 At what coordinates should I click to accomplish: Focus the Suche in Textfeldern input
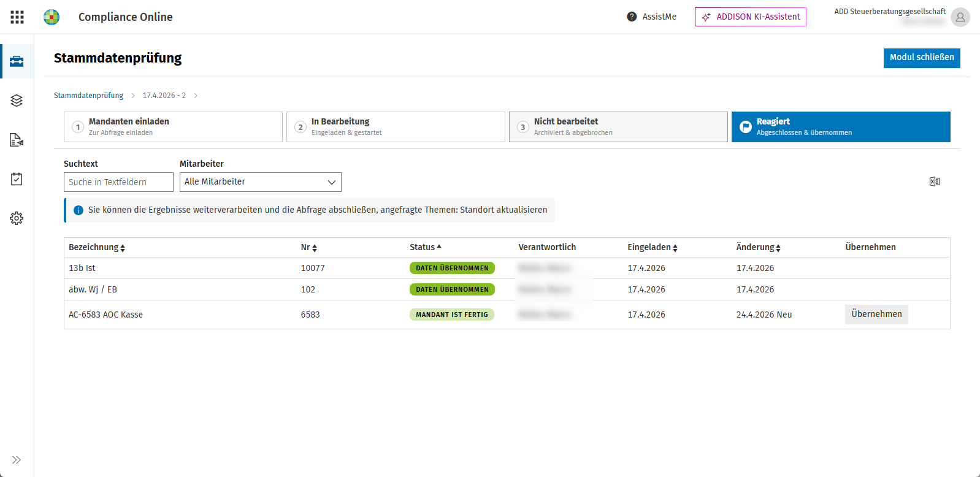pos(118,182)
